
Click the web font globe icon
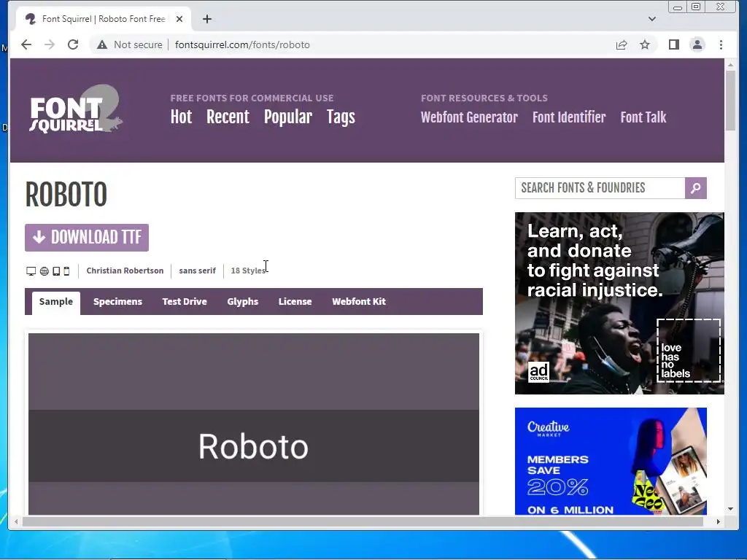click(x=44, y=271)
